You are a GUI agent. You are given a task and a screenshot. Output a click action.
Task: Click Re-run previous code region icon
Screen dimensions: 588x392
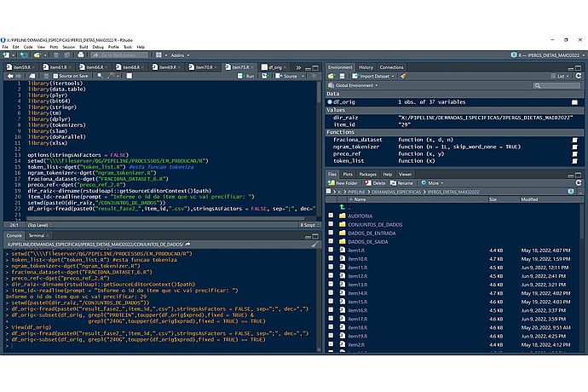tap(265, 76)
